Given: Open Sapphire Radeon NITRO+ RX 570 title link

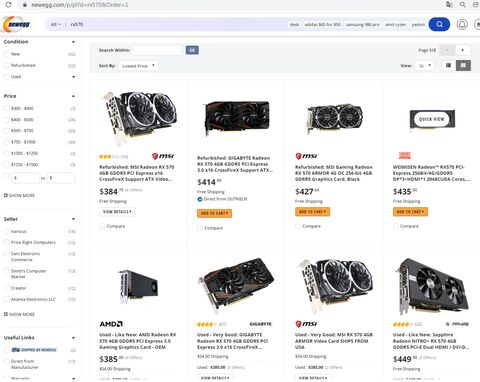Looking at the screenshot, I should tap(431, 341).
